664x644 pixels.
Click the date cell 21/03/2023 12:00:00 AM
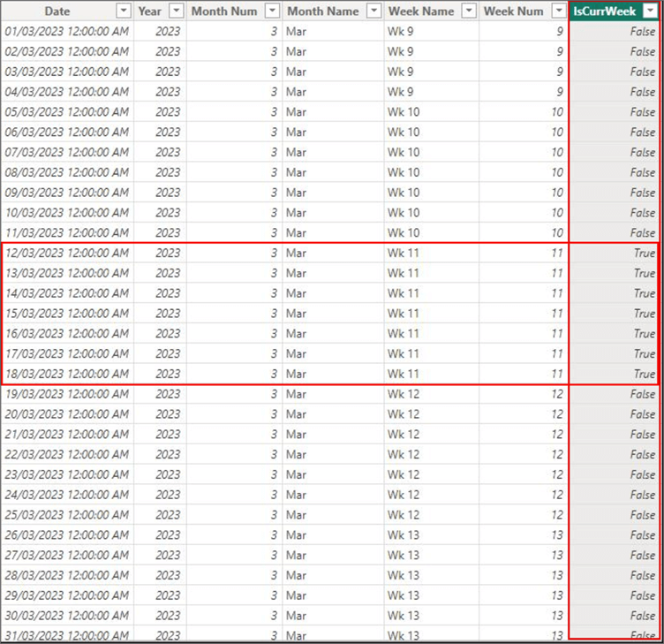(67, 435)
